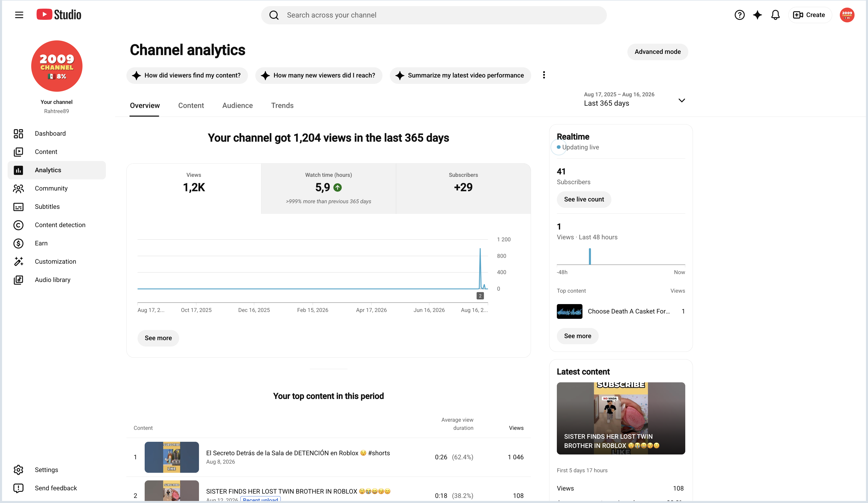Click the '1 046' views value
This screenshot has width=868, height=503.
pyautogui.click(x=516, y=457)
